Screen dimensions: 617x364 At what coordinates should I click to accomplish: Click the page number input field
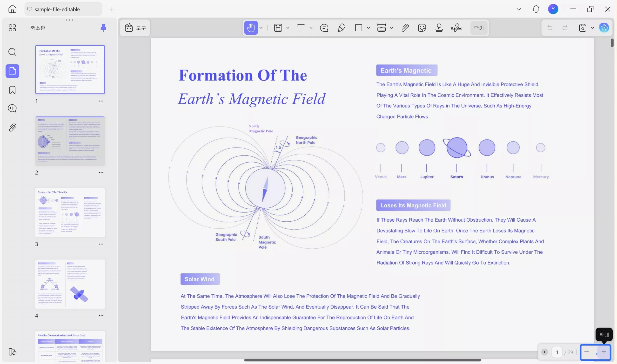pos(557,352)
